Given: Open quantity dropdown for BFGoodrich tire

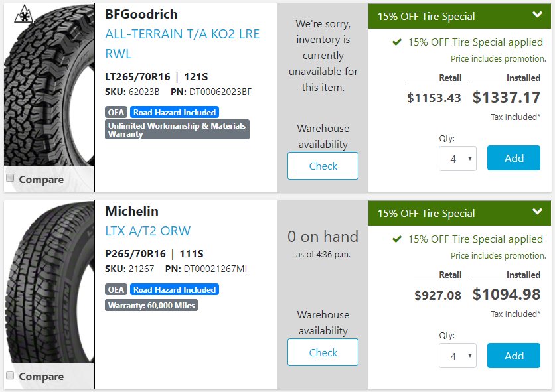Looking at the screenshot, I should (457, 159).
